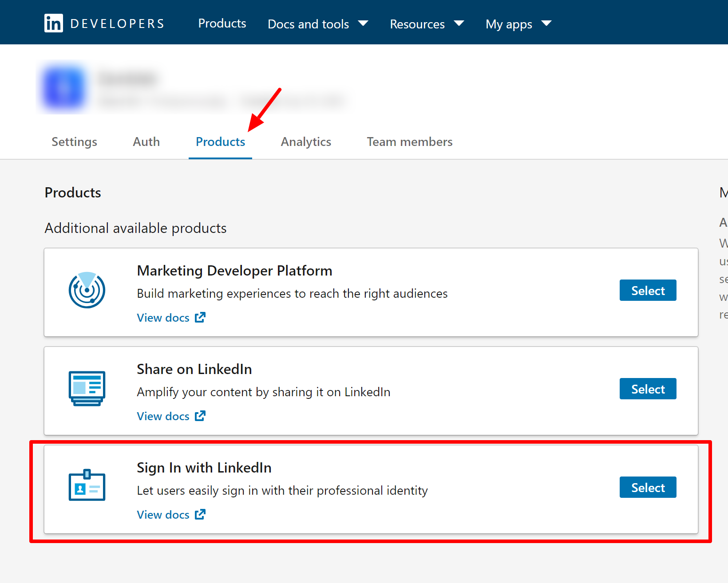Switch to the Auth tab
This screenshot has height=583, width=728.
point(146,142)
